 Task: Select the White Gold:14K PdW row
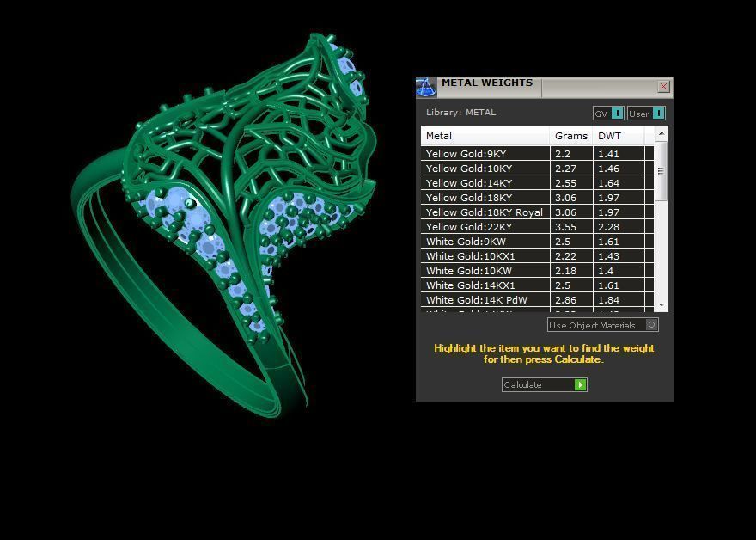pyautogui.click(x=537, y=300)
